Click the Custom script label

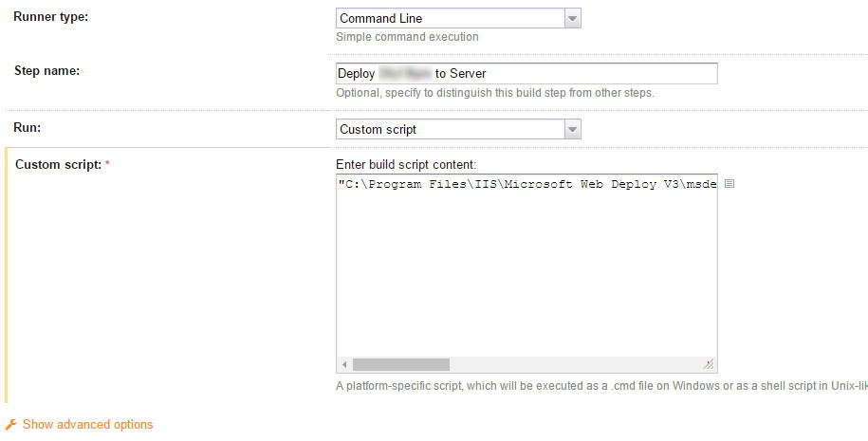[58, 165]
